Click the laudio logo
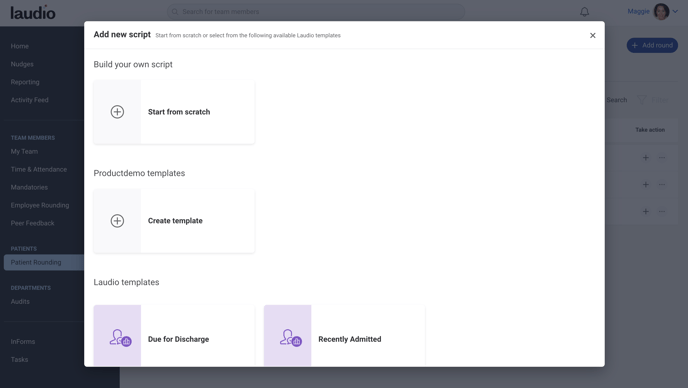Image resolution: width=688 pixels, height=388 pixels. click(x=33, y=12)
